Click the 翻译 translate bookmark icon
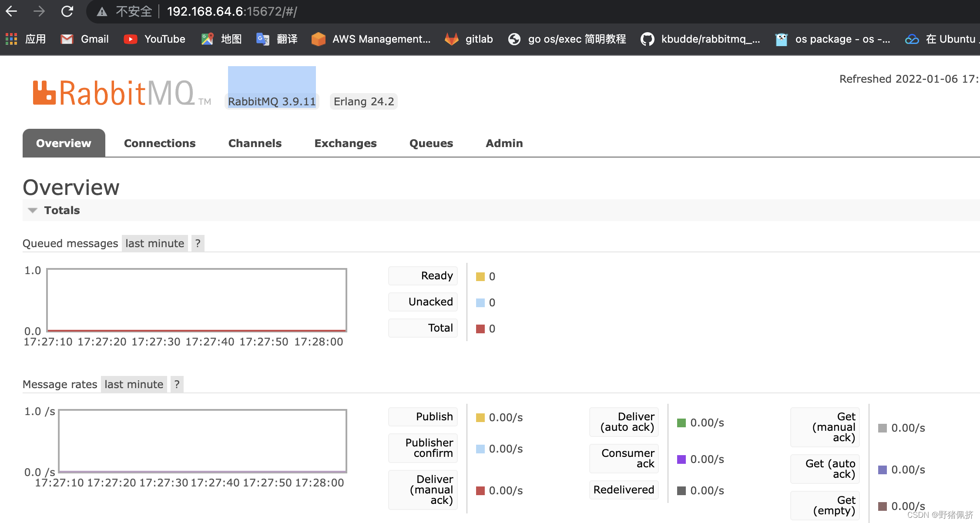 pyautogui.click(x=262, y=39)
